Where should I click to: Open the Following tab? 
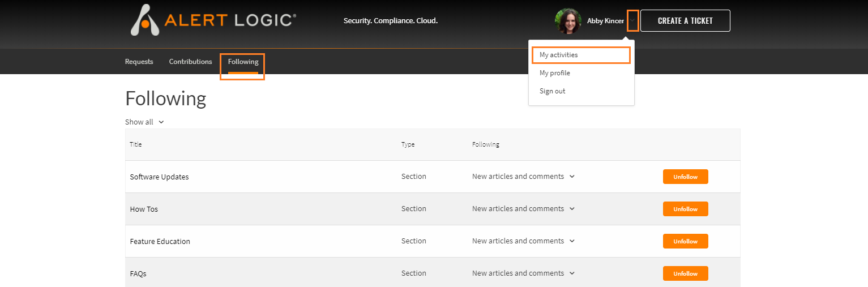(x=243, y=62)
